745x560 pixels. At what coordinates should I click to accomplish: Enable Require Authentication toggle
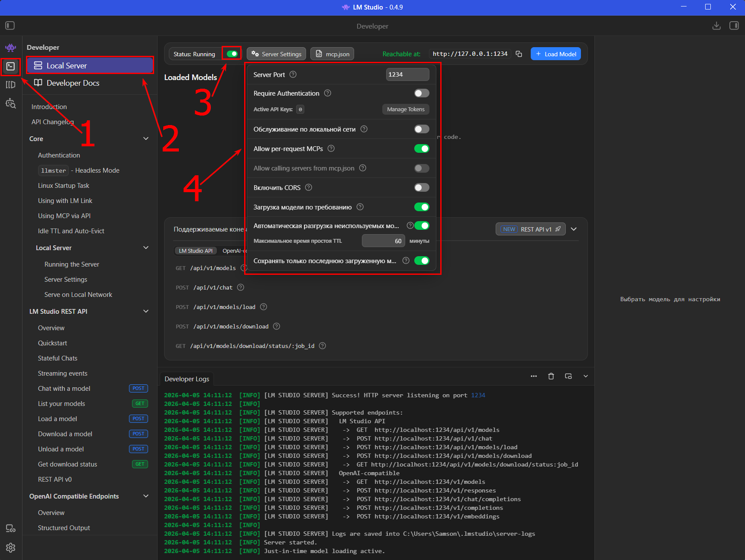tap(421, 93)
